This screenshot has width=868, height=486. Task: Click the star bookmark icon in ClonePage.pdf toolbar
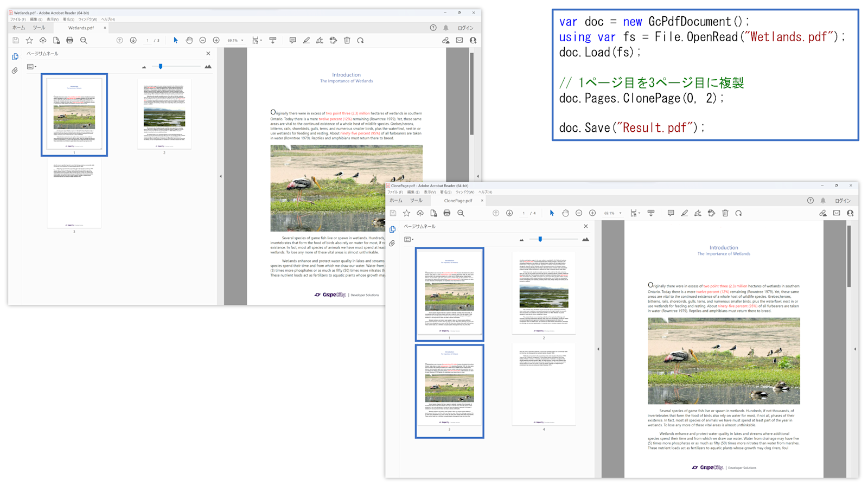(x=406, y=213)
